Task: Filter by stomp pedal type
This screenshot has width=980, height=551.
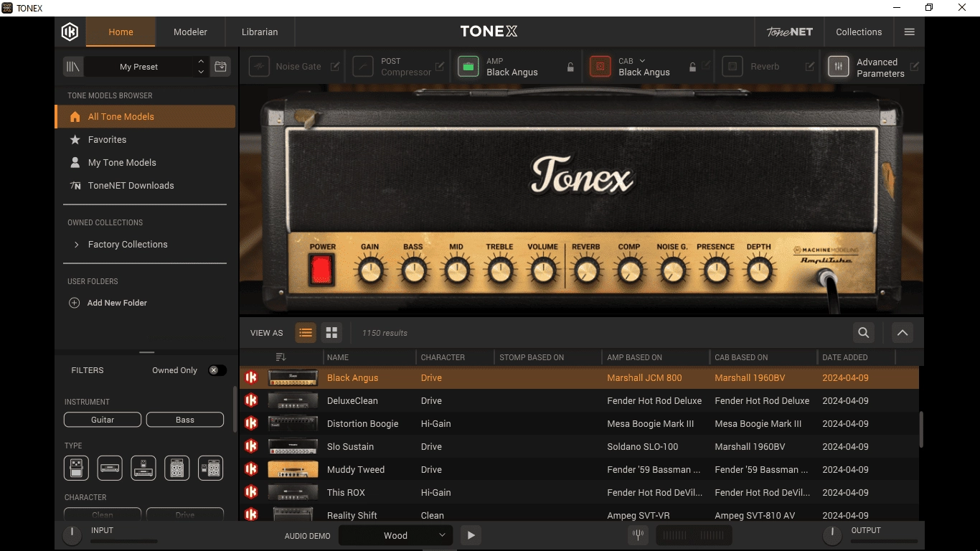Action: (76, 468)
